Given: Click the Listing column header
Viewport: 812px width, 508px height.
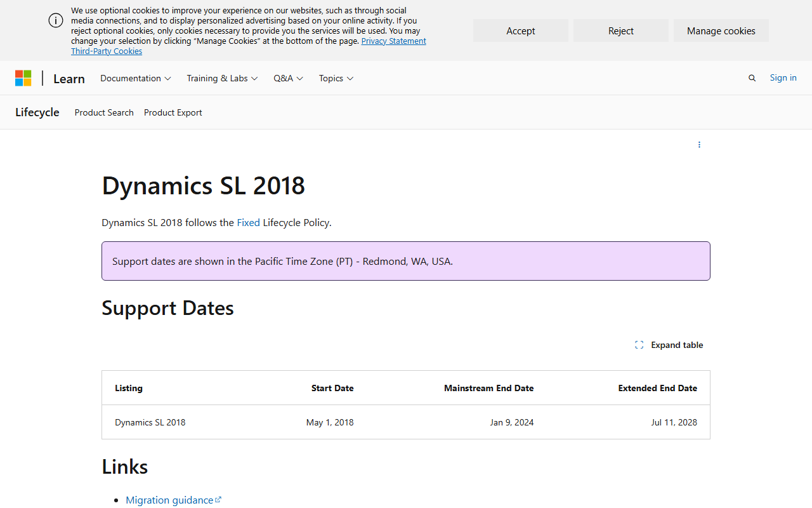Looking at the screenshot, I should click(129, 388).
